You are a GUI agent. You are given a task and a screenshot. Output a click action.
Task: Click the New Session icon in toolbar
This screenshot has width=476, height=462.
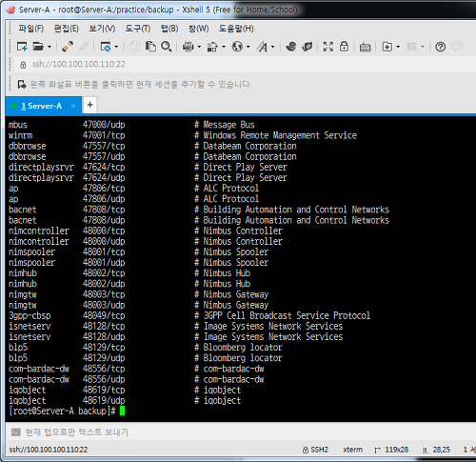(x=22, y=47)
